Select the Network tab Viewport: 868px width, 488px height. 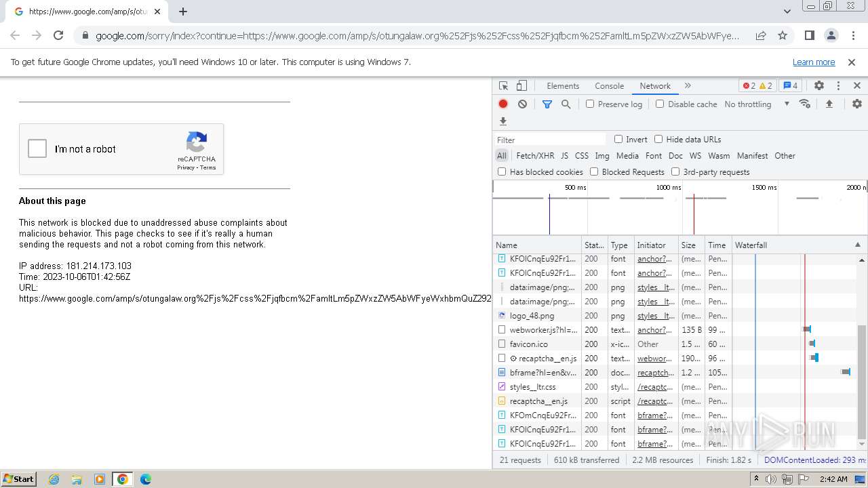[655, 86]
